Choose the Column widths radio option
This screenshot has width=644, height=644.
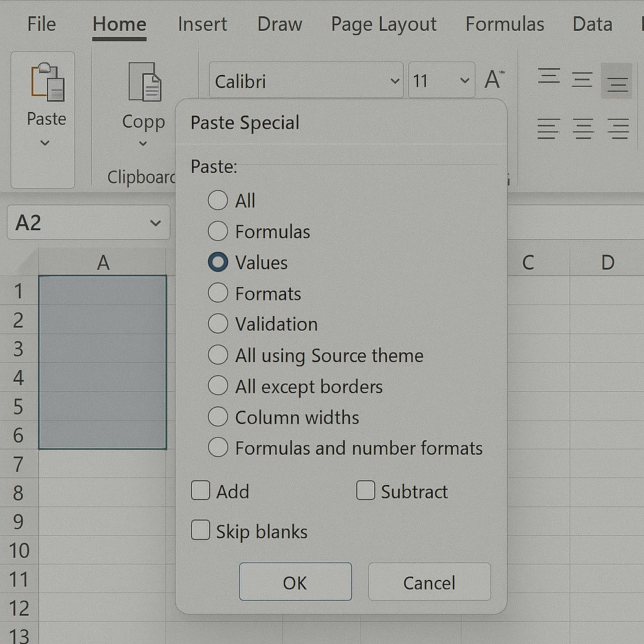point(218,417)
